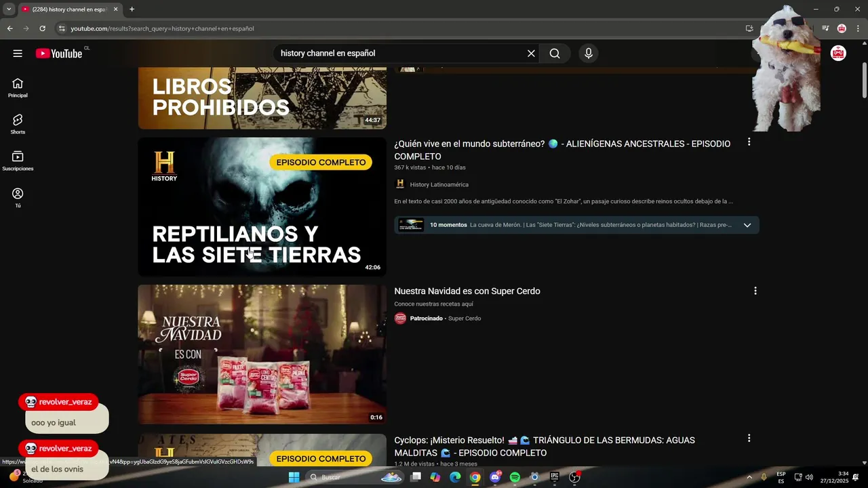Click the browser address bar URL
Image resolution: width=868 pixels, height=488 pixels.
point(162,28)
